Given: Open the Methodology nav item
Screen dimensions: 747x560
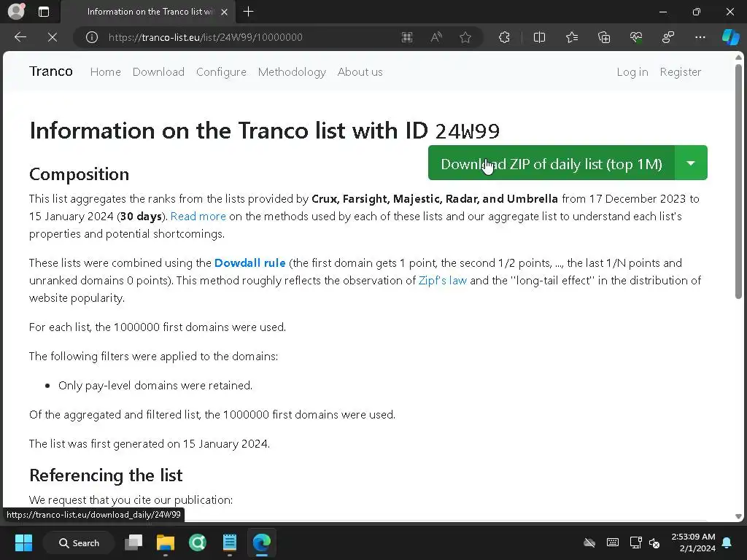Looking at the screenshot, I should 292,72.
